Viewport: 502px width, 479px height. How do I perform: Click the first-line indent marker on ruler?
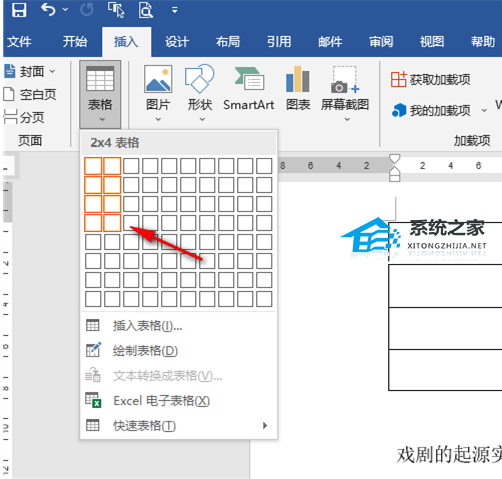coord(394,159)
